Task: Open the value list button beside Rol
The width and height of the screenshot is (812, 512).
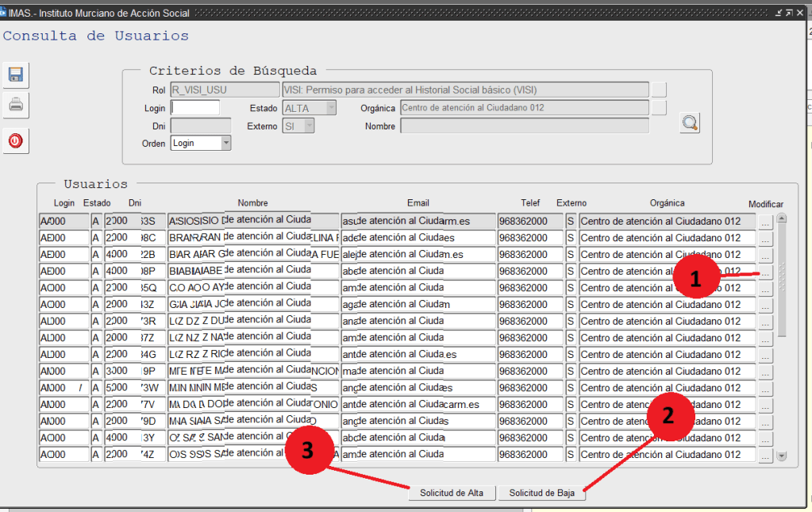Action: (659, 90)
